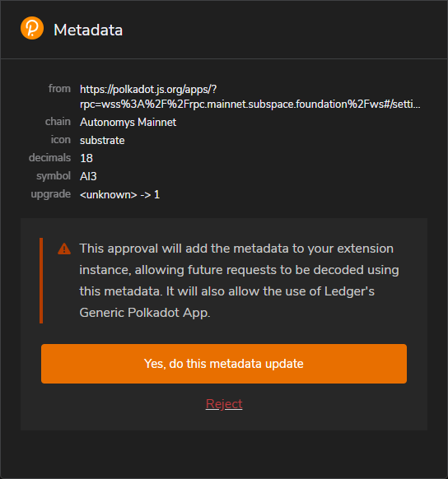
Task: Click the substrate icon value
Action: click(102, 140)
